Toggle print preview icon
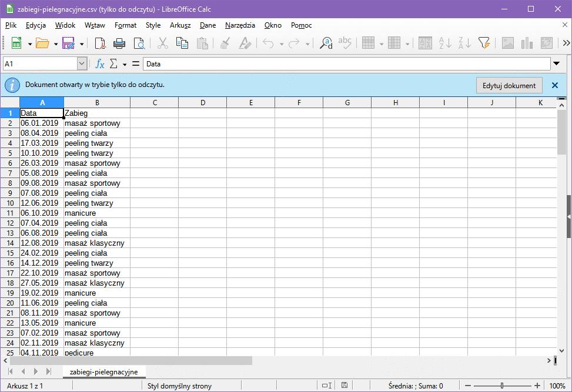Image resolution: width=572 pixels, height=392 pixels. (139, 43)
